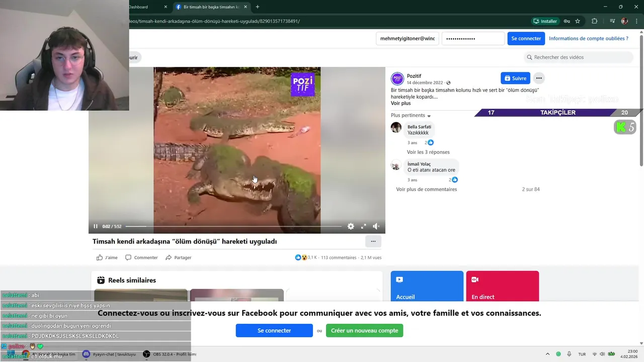Click the video title text

point(185,241)
